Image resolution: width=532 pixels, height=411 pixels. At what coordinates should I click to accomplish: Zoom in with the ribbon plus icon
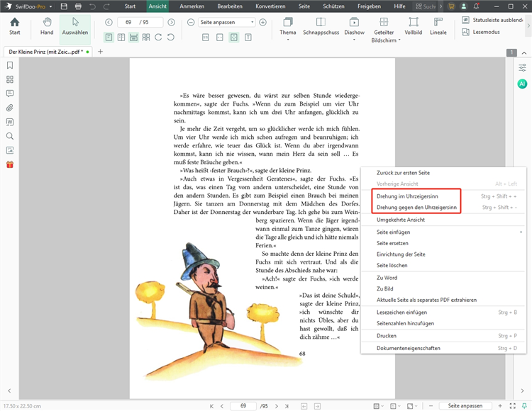262,23
